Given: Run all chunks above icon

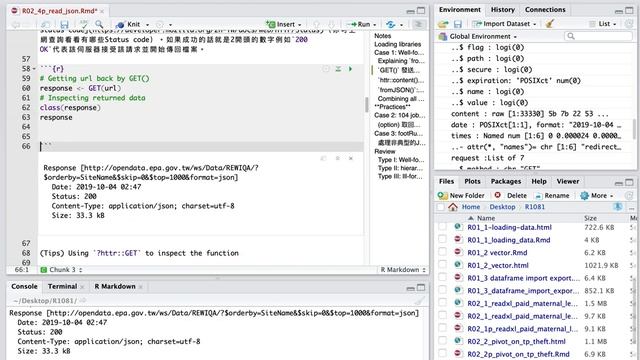Looking at the screenshot, I should [338, 69].
